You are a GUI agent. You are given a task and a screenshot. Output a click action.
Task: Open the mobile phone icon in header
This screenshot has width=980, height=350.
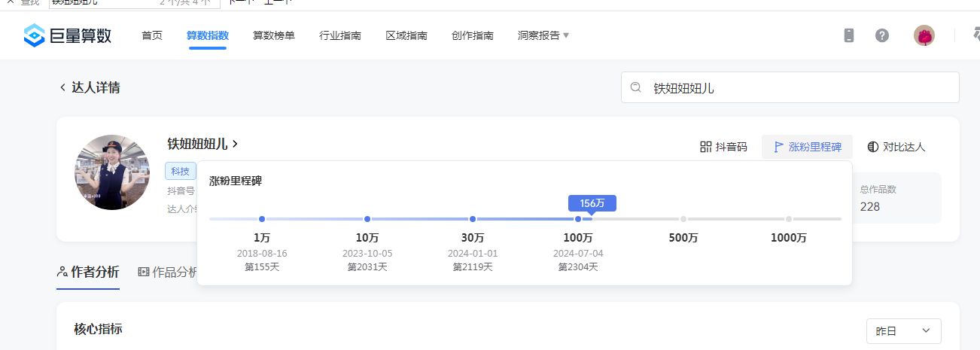click(x=849, y=35)
